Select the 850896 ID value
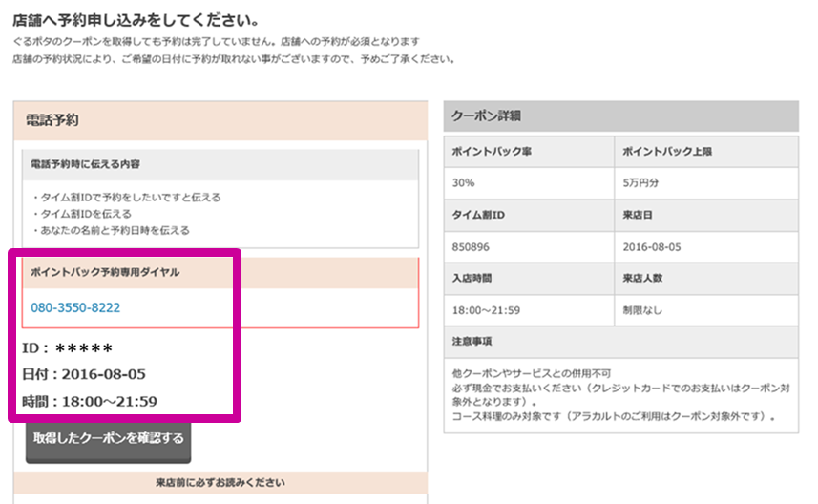The image size is (818, 504). [x=471, y=247]
